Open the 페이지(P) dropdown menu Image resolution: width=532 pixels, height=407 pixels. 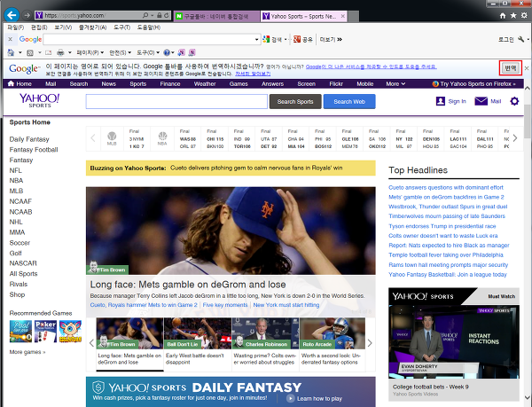[90, 52]
